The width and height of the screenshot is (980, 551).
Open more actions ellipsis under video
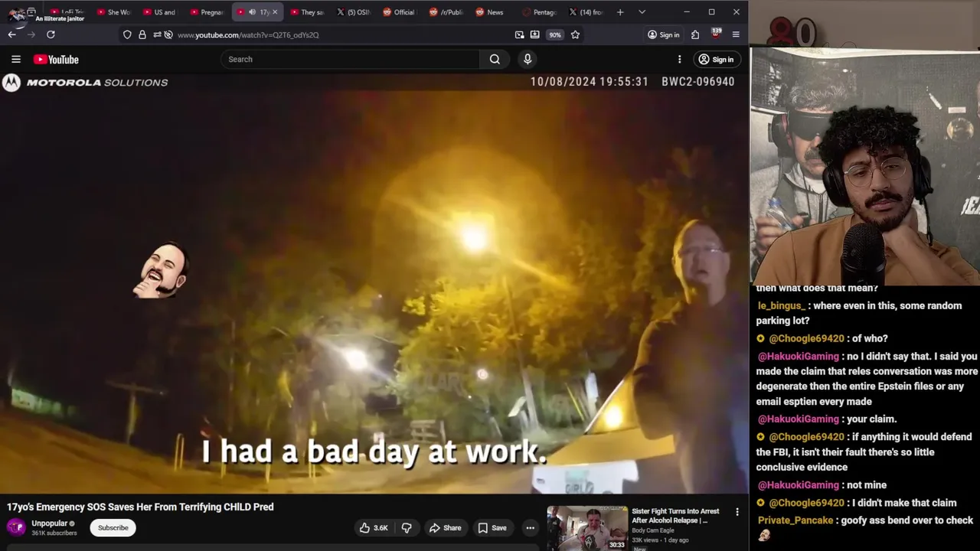[530, 528]
